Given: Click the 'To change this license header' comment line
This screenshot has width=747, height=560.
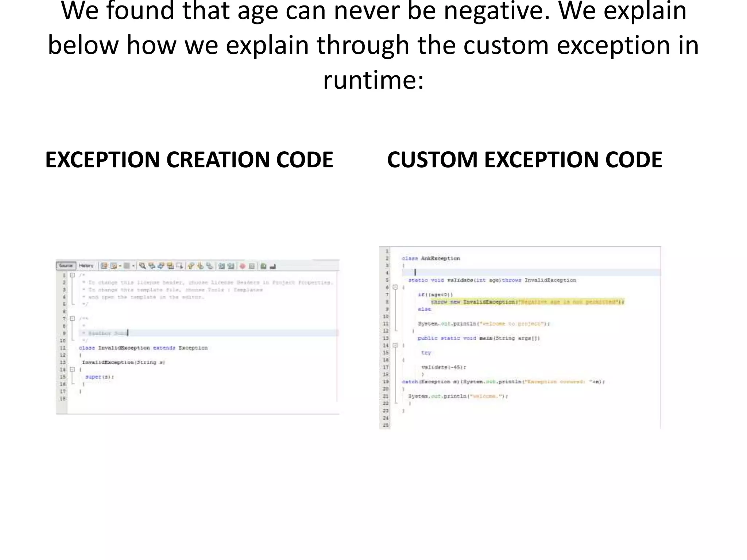Looking at the screenshot, I should (x=208, y=282).
